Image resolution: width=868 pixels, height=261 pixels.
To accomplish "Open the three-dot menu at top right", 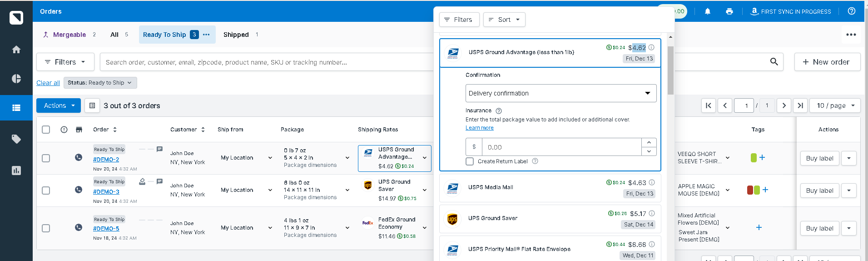I will coord(851,35).
